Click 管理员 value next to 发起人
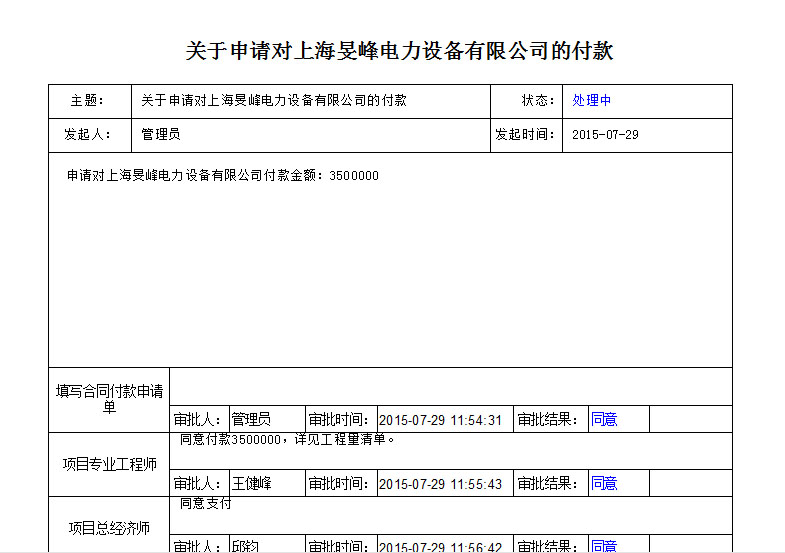Viewport: 785px width, 553px height. pos(160,135)
